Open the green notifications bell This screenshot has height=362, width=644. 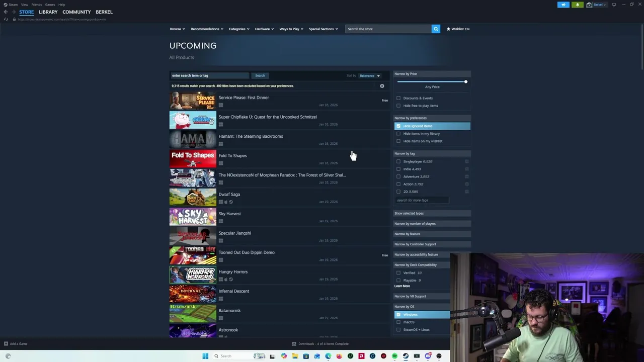[x=577, y=5]
